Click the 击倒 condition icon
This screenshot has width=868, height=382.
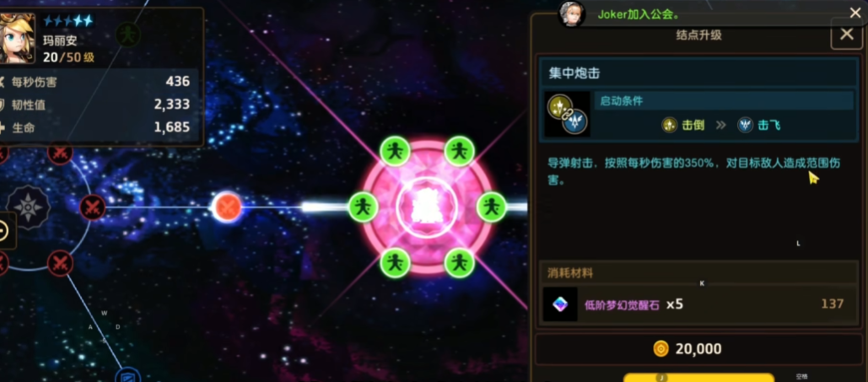[x=670, y=125]
